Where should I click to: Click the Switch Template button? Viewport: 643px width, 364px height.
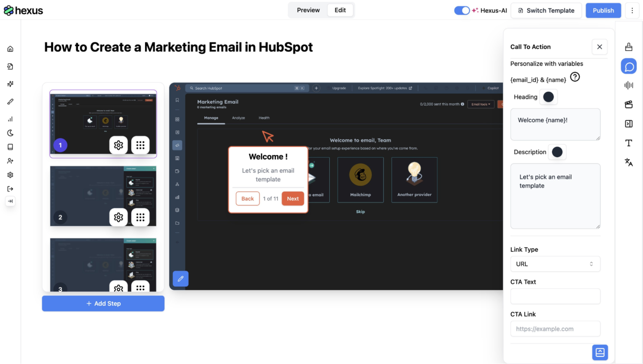[546, 10]
